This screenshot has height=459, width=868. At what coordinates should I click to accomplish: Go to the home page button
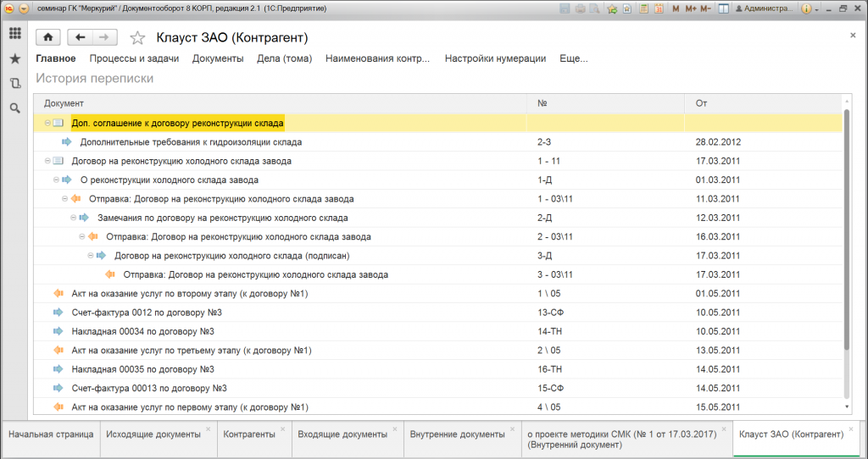[48, 37]
